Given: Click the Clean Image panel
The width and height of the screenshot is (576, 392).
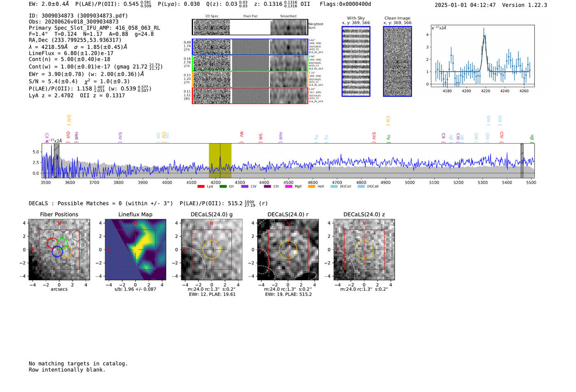Looking at the screenshot, I should (397, 61).
